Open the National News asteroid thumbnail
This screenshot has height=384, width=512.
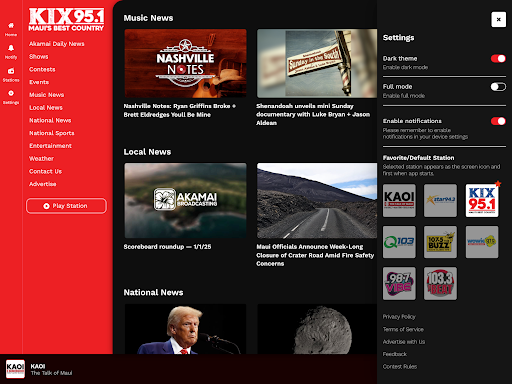pos(317,329)
